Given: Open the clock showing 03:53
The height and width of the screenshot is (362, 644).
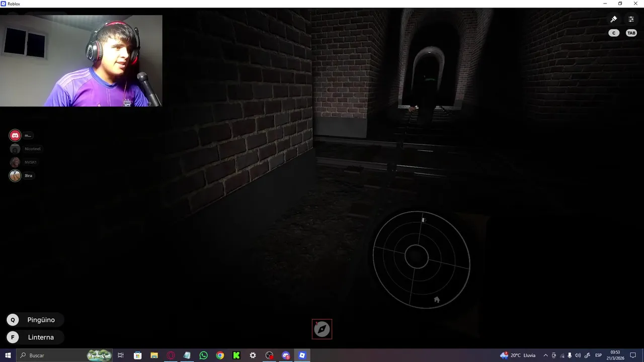Looking at the screenshot, I should tap(615, 355).
